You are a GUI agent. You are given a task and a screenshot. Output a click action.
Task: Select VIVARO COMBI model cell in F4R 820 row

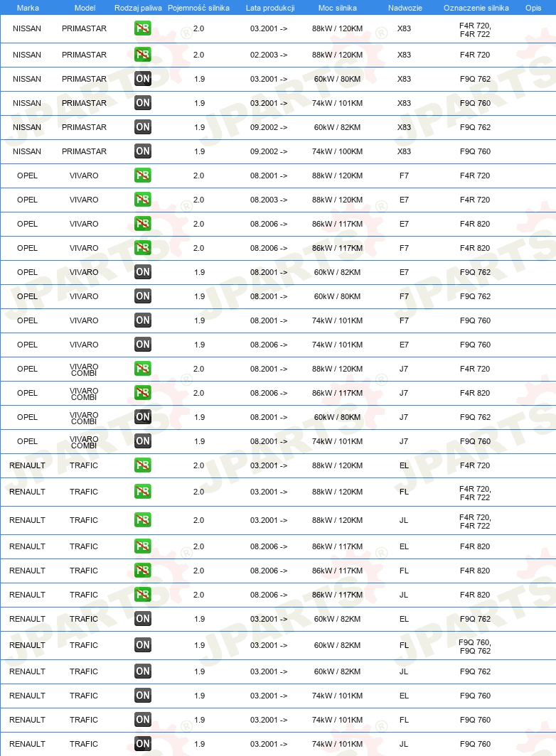click(x=84, y=394)
